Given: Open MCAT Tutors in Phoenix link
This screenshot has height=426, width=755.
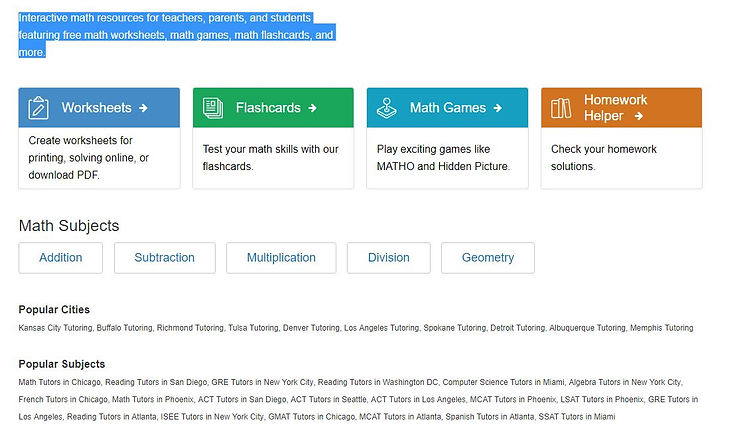Looking at the screenshot, I should coord(513,400).
